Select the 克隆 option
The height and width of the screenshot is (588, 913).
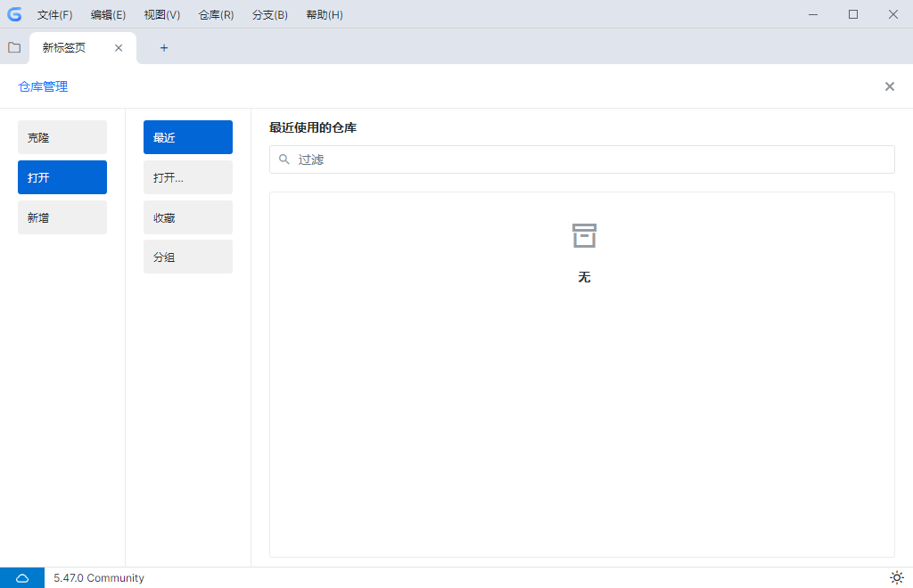tap(62, 137)
